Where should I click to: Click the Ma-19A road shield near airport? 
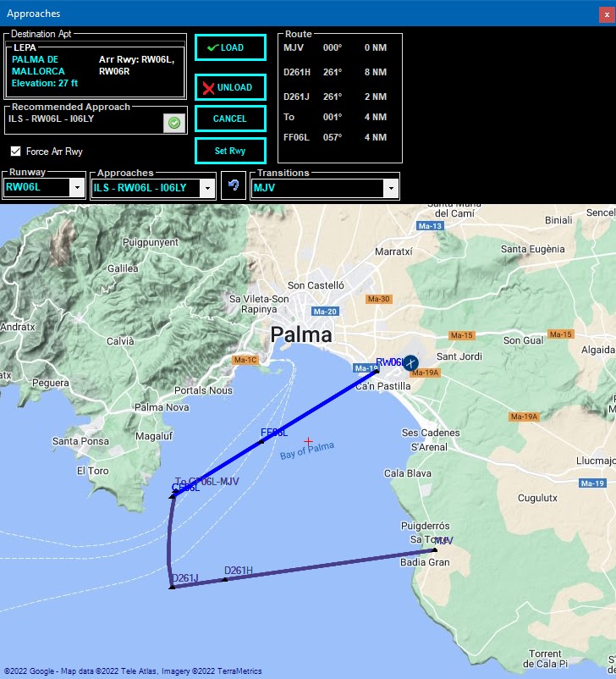[425, 373]
